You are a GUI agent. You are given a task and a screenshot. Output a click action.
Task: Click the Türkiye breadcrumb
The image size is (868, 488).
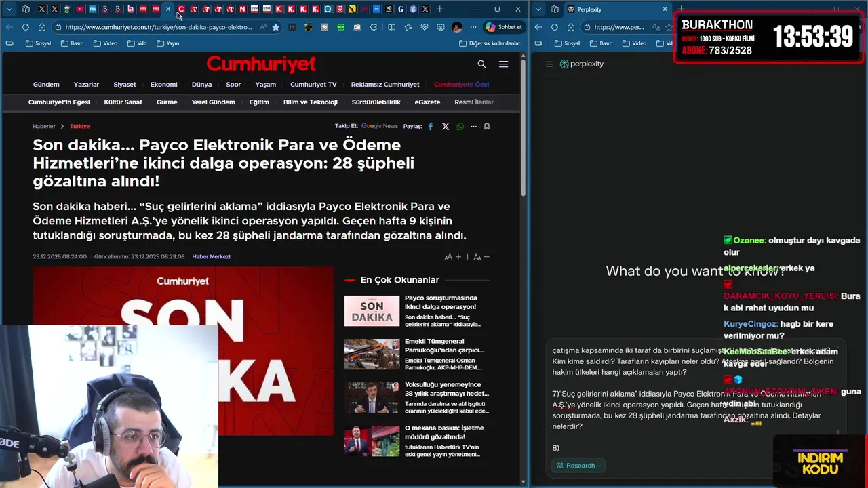(x=79, y=127)
